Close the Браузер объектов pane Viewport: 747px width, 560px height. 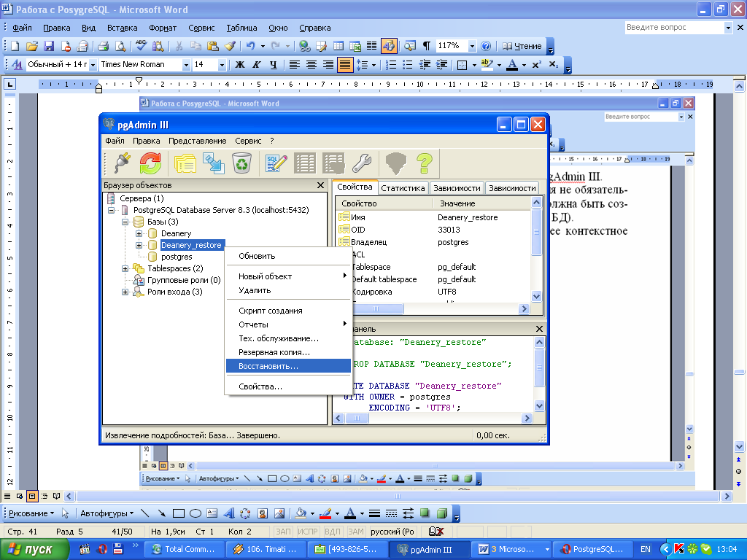321,185
